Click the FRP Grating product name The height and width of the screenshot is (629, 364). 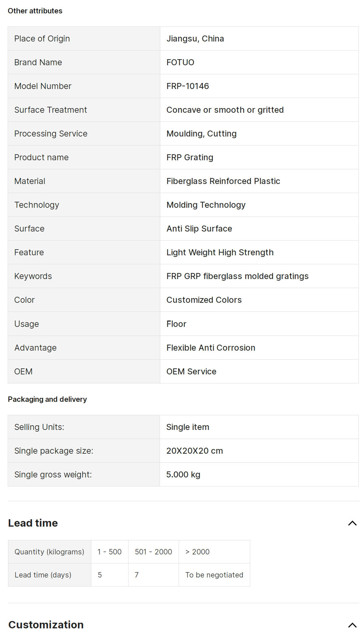click(190, 158)
